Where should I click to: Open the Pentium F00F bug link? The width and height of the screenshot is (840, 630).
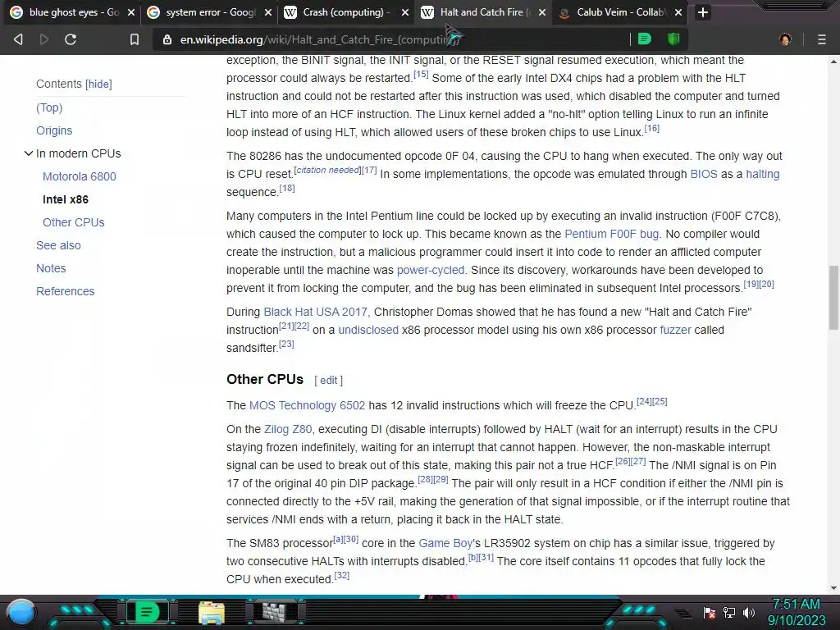pos(612,234)
